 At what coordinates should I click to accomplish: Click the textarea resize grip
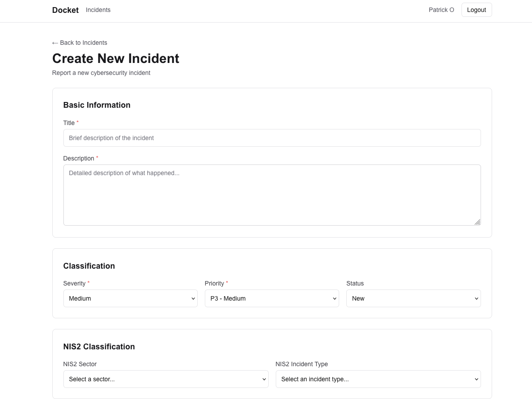478,222
